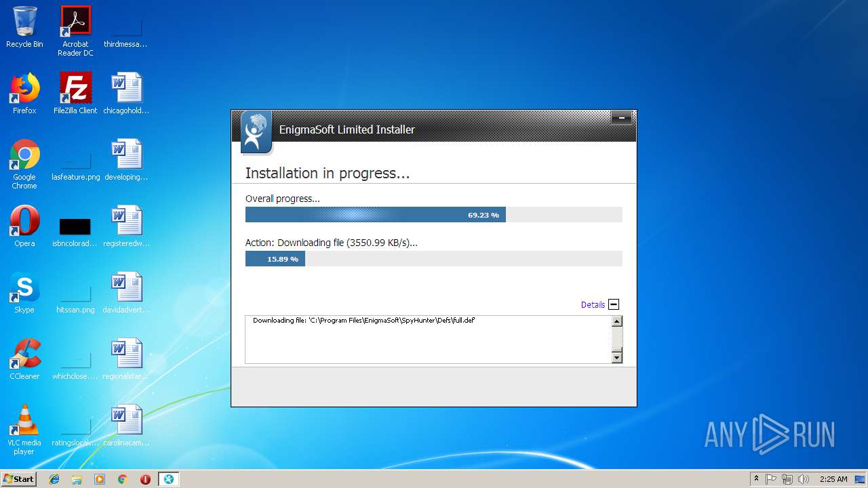The image size is (868, 488).
Task: Open Windows Explorer folder in taskbar
Action: point(77,479)
